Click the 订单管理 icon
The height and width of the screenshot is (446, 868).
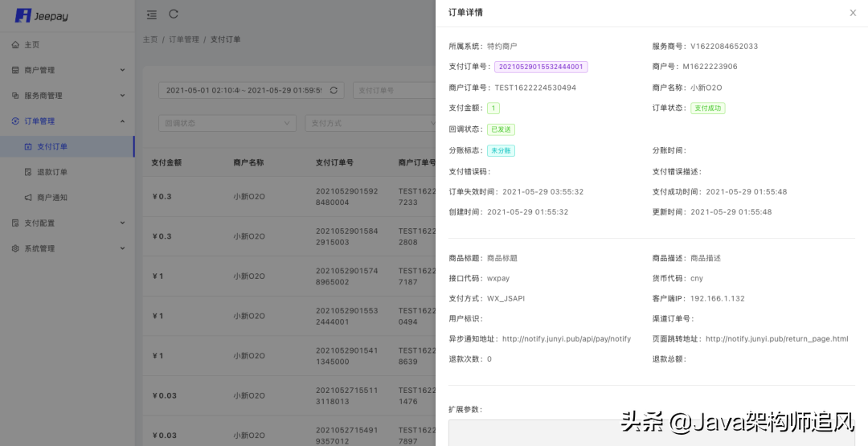click(x=15, y=121)
